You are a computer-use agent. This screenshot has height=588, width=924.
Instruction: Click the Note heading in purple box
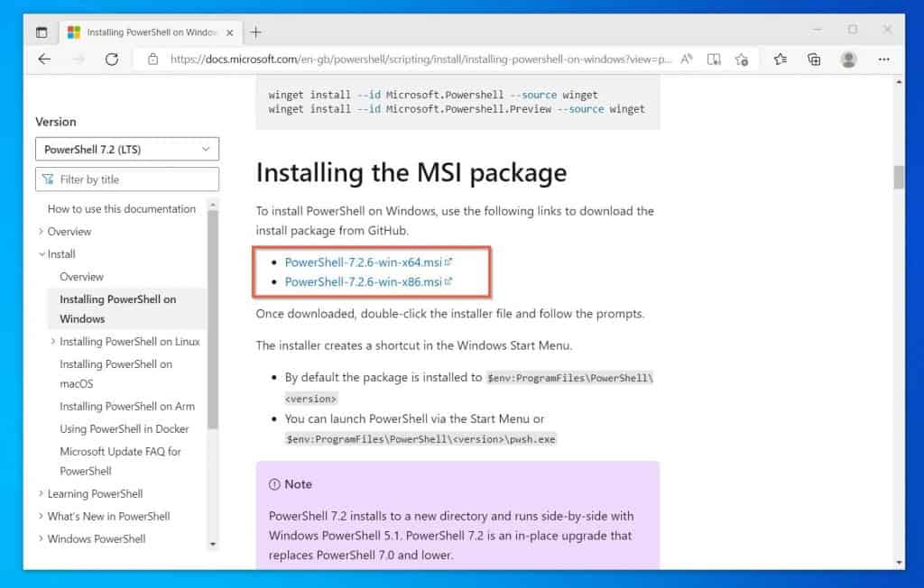(298, 484)
